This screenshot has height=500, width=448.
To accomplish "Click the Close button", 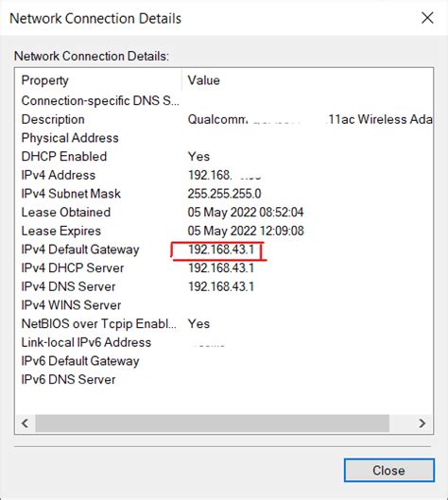I will pyautogui.click(x=389, y=470).
